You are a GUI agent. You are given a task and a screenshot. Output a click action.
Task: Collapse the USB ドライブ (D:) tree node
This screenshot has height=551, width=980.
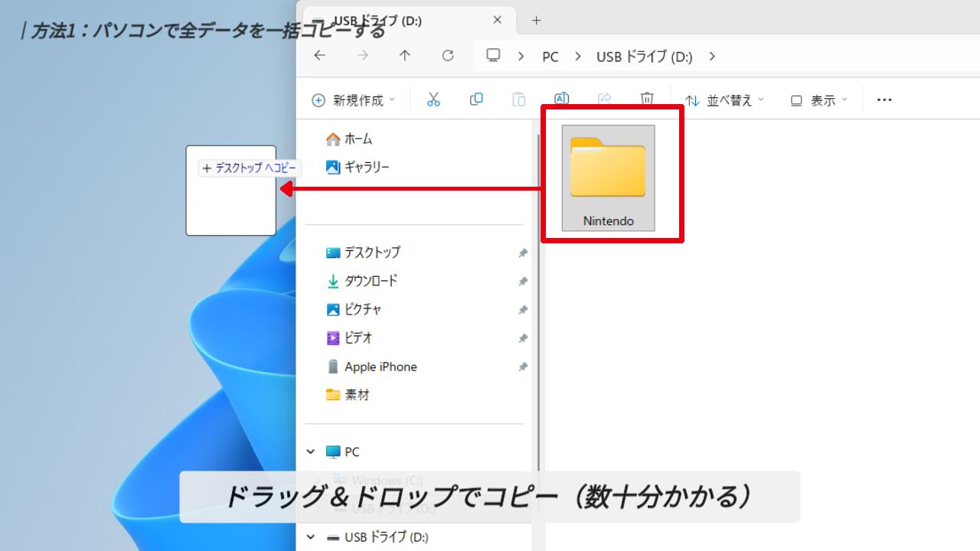click(311, 537)
